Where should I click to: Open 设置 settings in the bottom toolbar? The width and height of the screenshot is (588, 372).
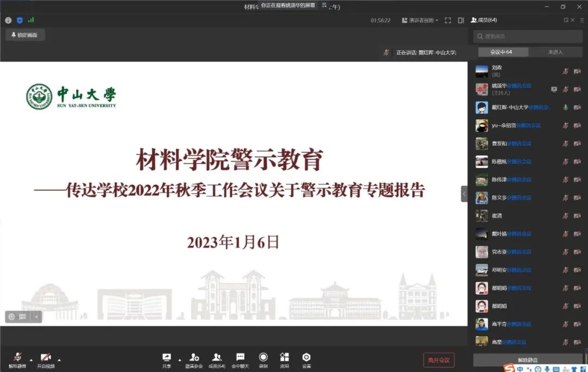[x=307, y=357]
